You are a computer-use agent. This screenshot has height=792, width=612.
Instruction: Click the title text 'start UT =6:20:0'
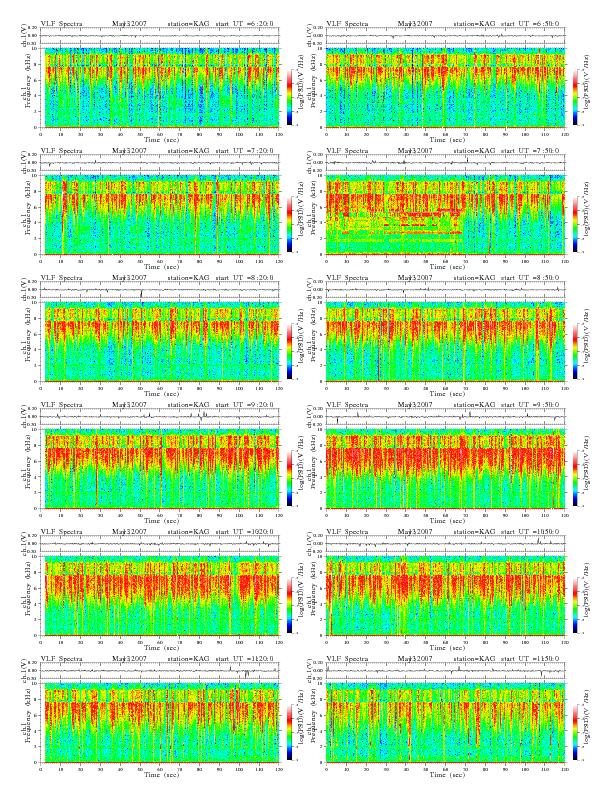point(244,24)
